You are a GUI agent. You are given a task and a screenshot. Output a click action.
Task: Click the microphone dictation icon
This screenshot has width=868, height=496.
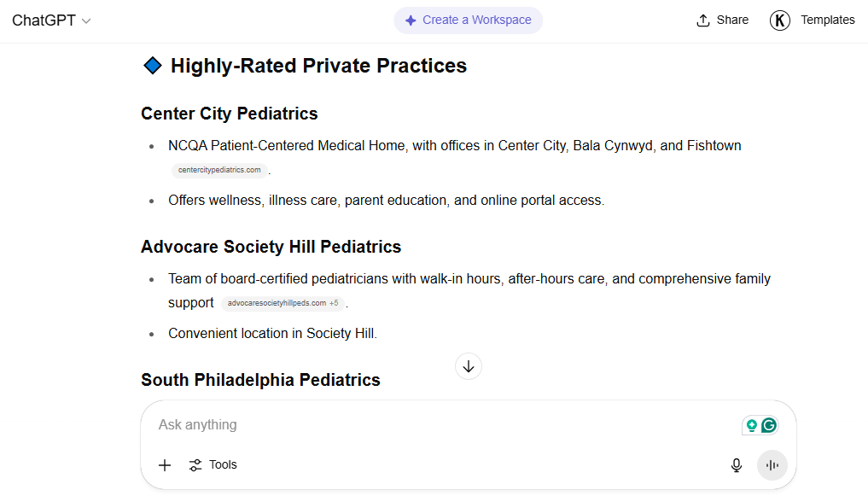click(x=737, y=465)
